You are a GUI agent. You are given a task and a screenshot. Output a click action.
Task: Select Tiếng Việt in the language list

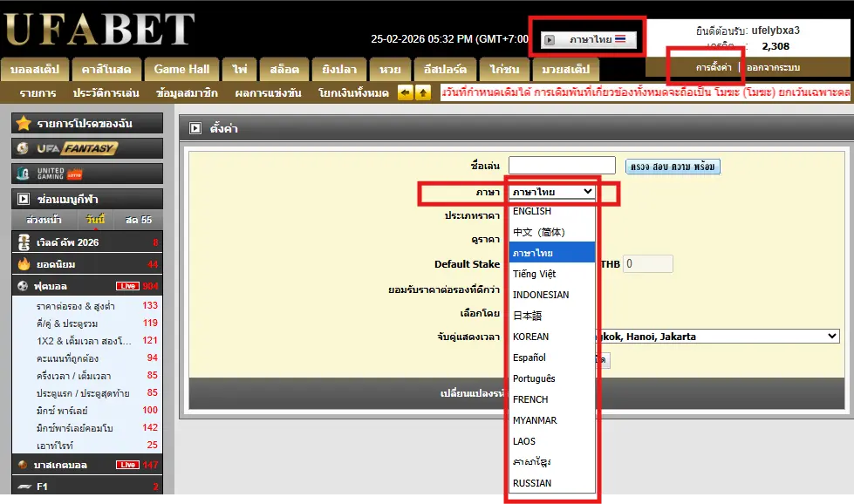pos(534,274)
